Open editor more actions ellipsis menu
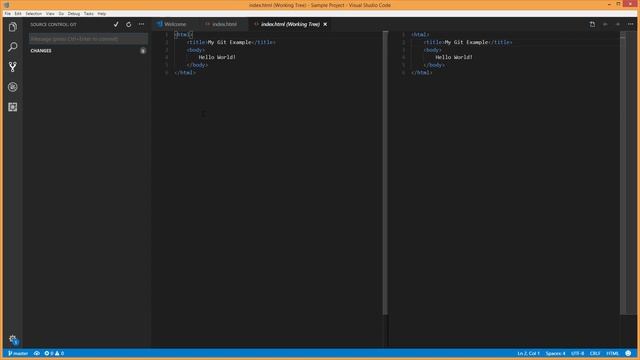 630,24
